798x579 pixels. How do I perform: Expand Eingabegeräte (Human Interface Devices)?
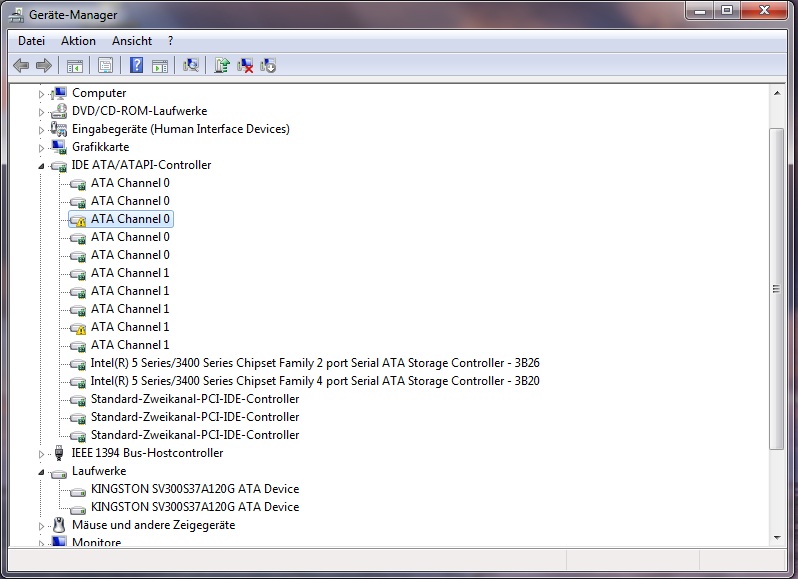41,130
